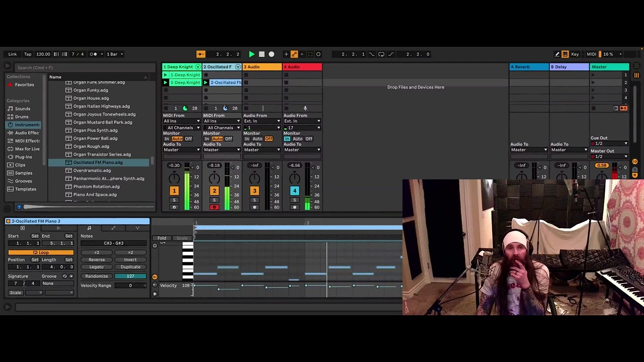The image size is (644, 362).
Task: Click the browser preview headphone toggle
Action: 19,207
